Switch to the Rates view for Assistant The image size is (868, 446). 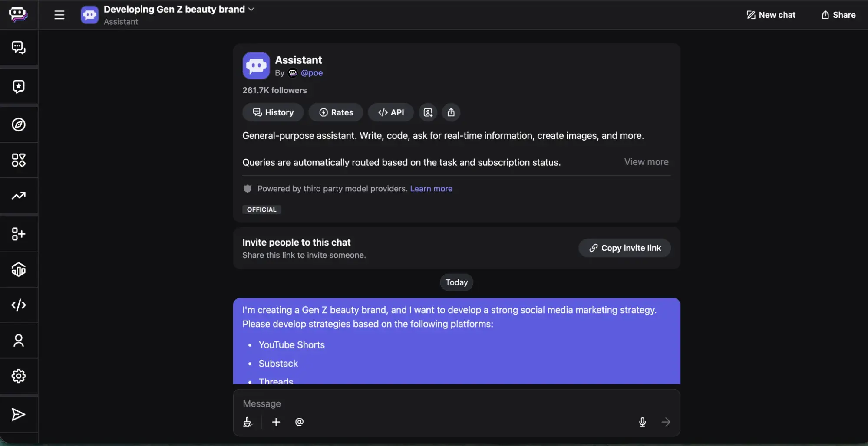pyautogui.click(x=336, y=112)
